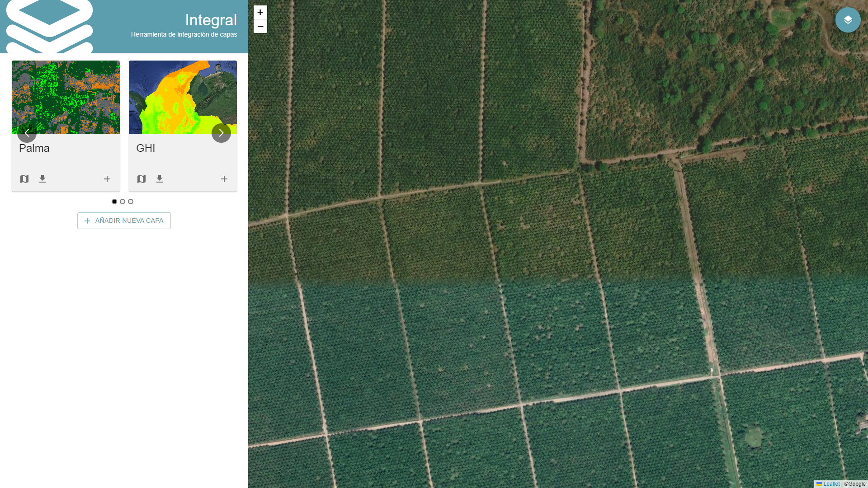
Task: Select the first carousel page dot
Action: [114, 202]
